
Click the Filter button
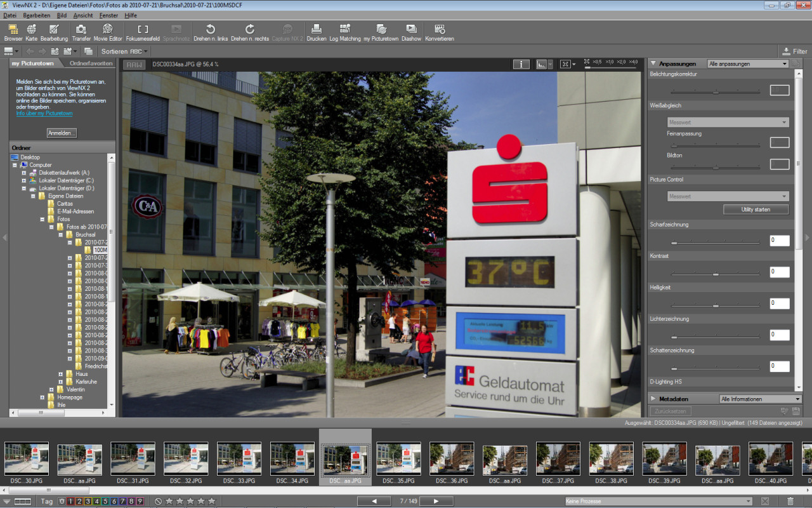[x=795, y=51]
